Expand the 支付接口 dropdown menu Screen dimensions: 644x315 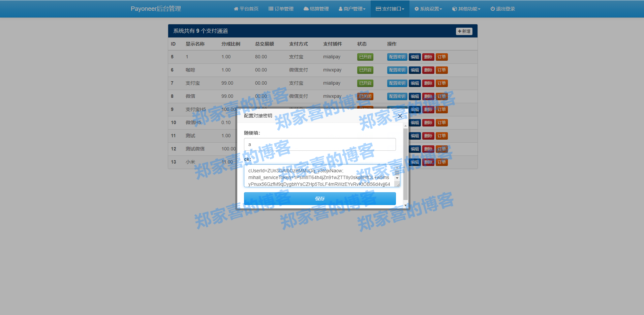(x=390, y=9)
